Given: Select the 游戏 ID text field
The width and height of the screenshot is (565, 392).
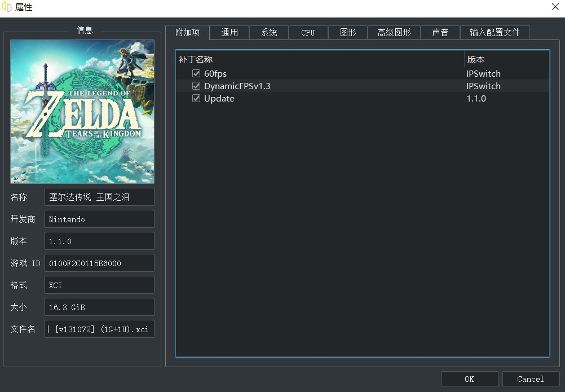Looking at the screenshot, I should click(x=99, y=263).
